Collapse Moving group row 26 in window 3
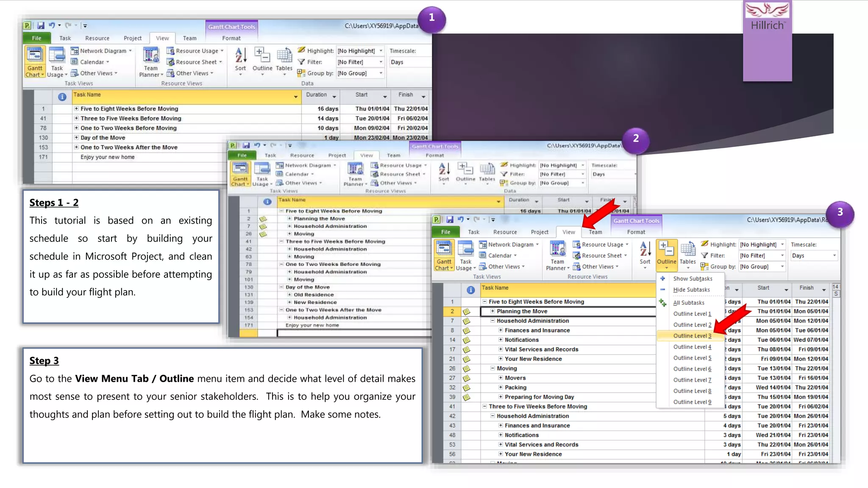 492,369
